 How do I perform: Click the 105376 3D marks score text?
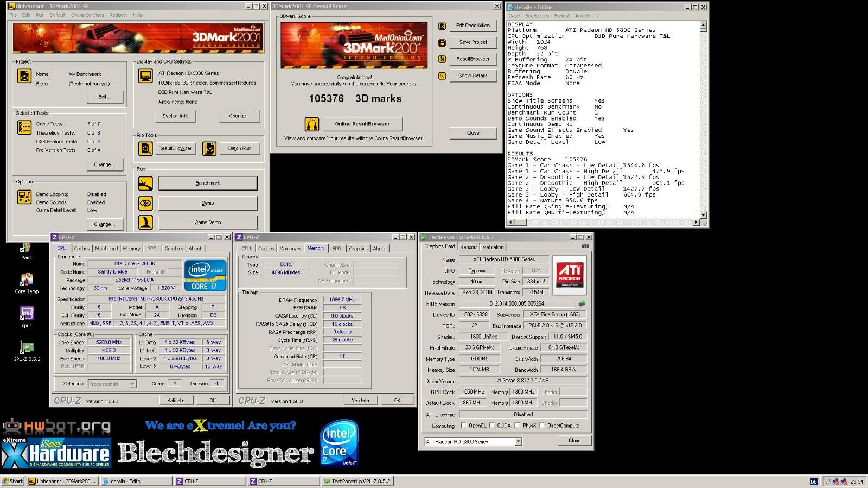pos(355,99)
